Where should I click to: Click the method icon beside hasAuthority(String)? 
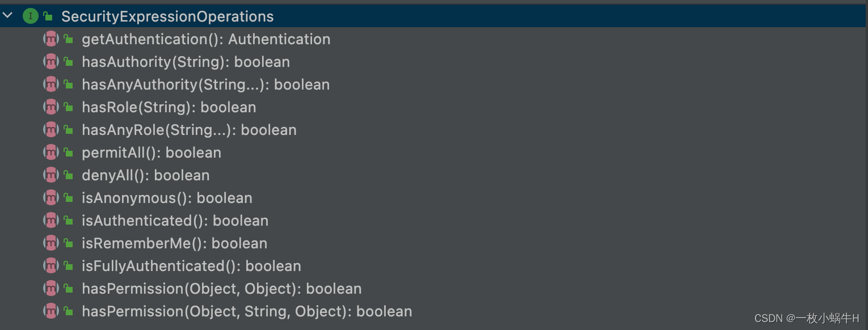tap(51, 62)
